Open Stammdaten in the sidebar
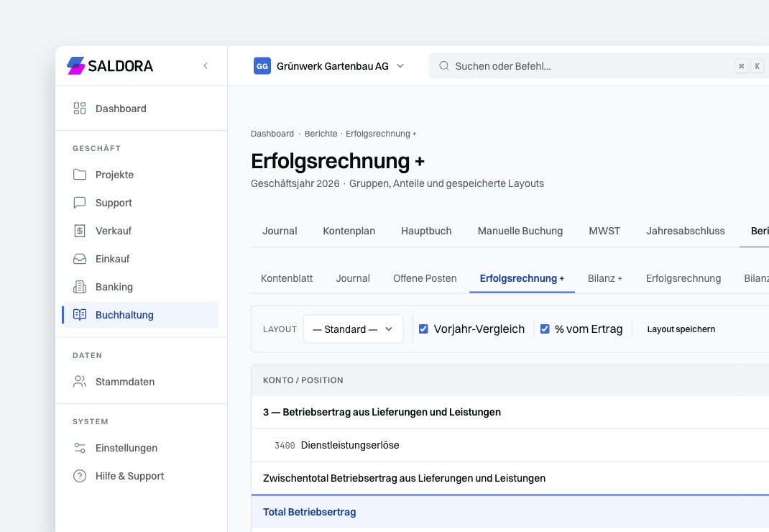 pyautogui.click(x=142, y=381)
